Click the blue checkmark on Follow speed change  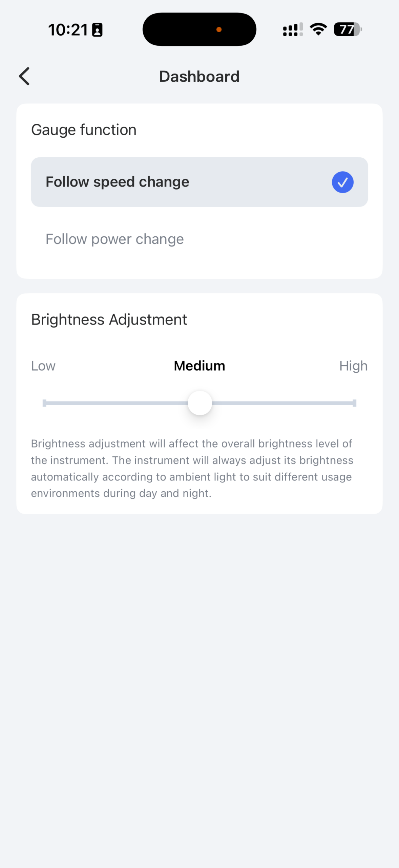(342, 182)
